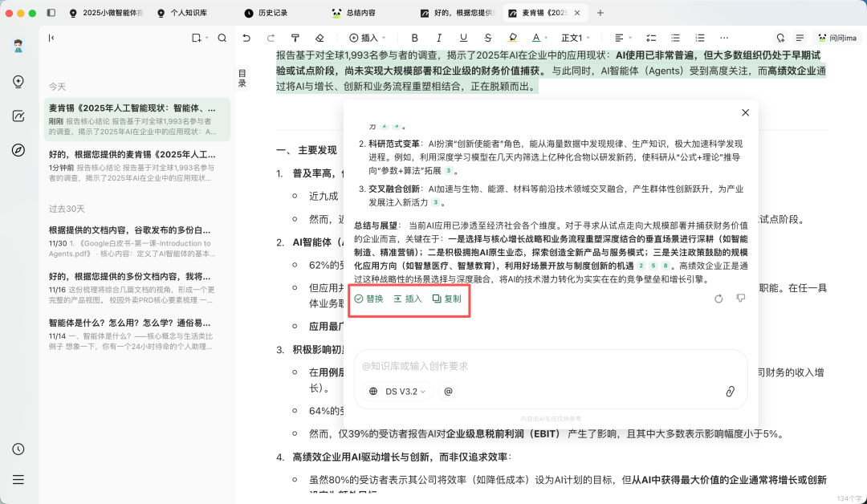
Task: Toggle bold formatting in the toolbar
Action: click(415, 37)
